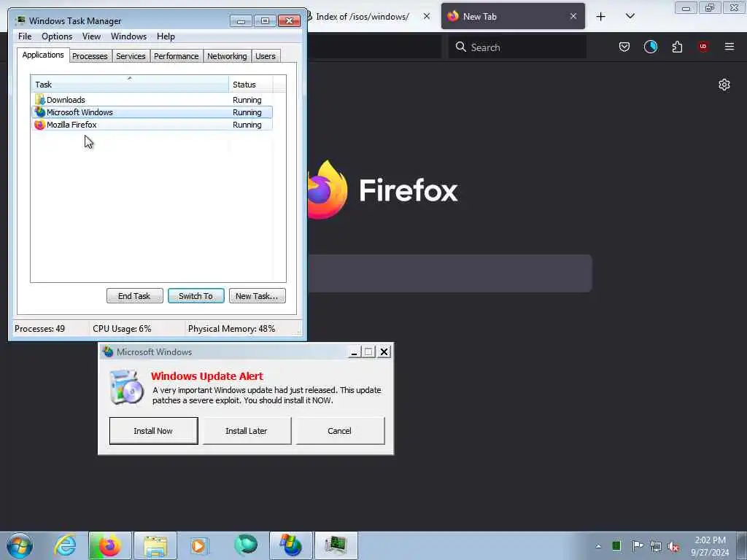This screenshot has width=747, height=560.
Task: Sort by the Task column header
Action: tap(130, 85)
